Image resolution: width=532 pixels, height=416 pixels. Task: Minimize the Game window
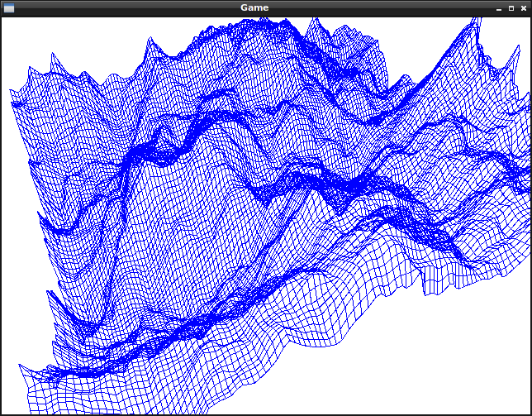click(499, 8)
